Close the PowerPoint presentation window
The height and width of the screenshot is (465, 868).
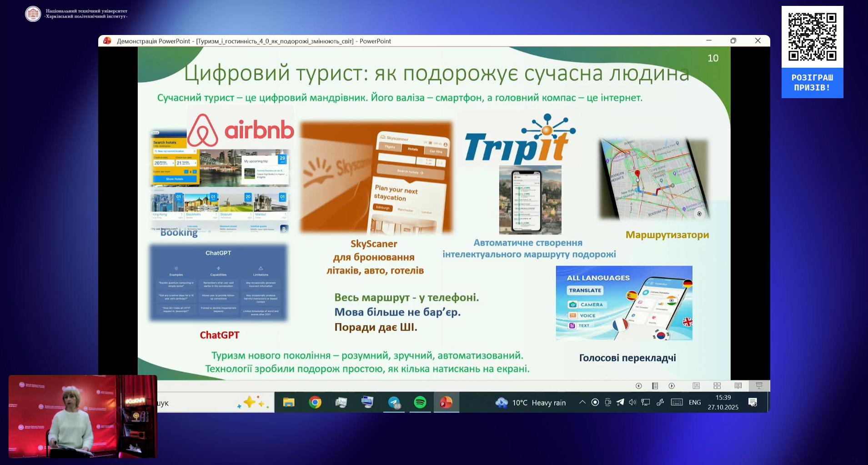tap(758, 40)
